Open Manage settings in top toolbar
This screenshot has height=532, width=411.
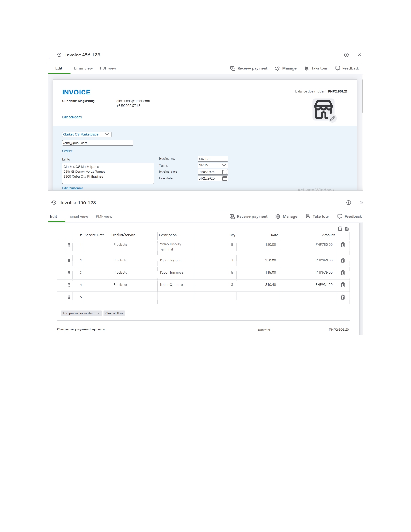(x=286, y=68)
